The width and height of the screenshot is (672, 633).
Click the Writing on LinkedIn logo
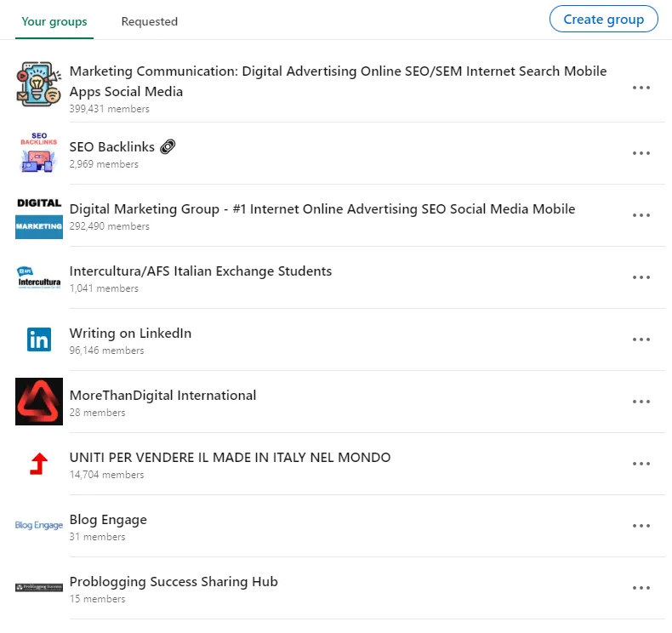pyautogui.click(x=39, y=339)
